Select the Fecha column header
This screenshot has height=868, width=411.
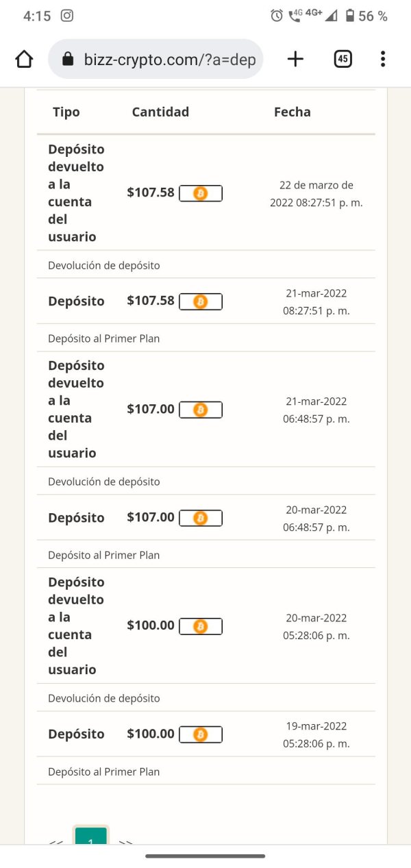pyautogui.click(x=292, y=112)
